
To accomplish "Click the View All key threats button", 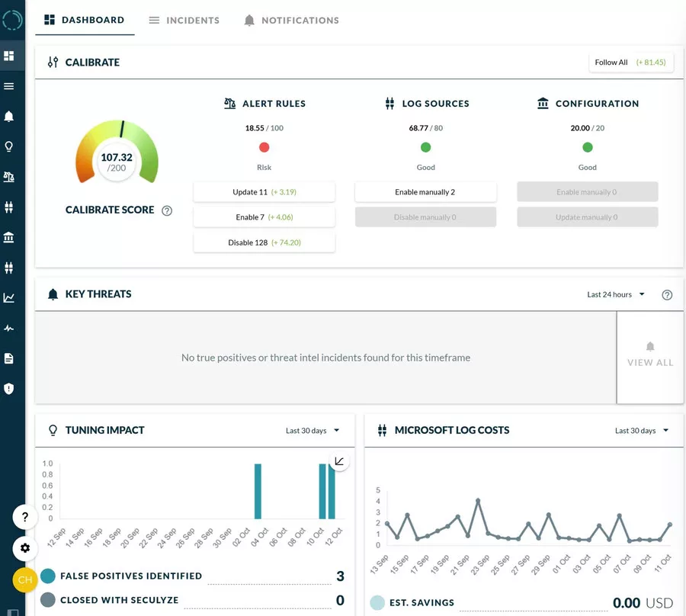I will (x=650, y=357).
